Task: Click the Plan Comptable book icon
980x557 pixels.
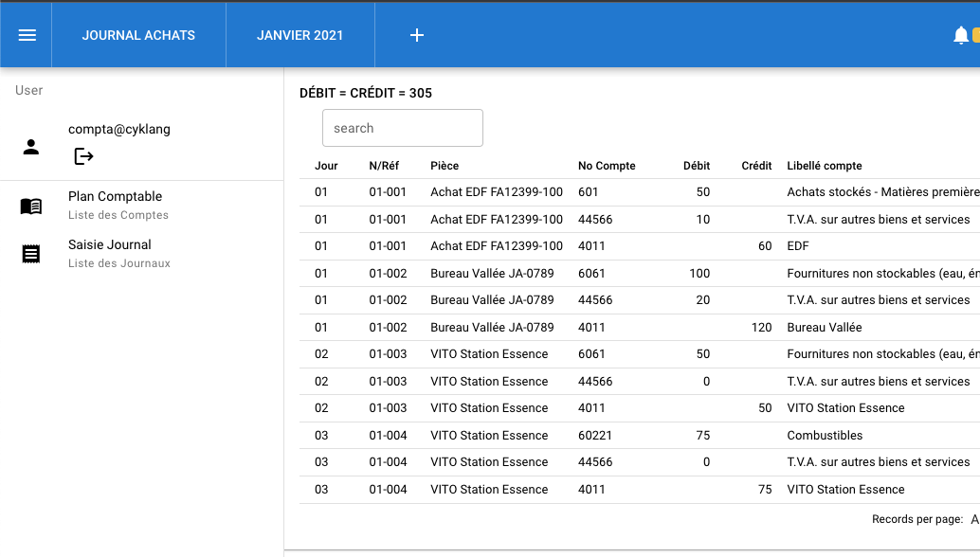Action: 31,206
